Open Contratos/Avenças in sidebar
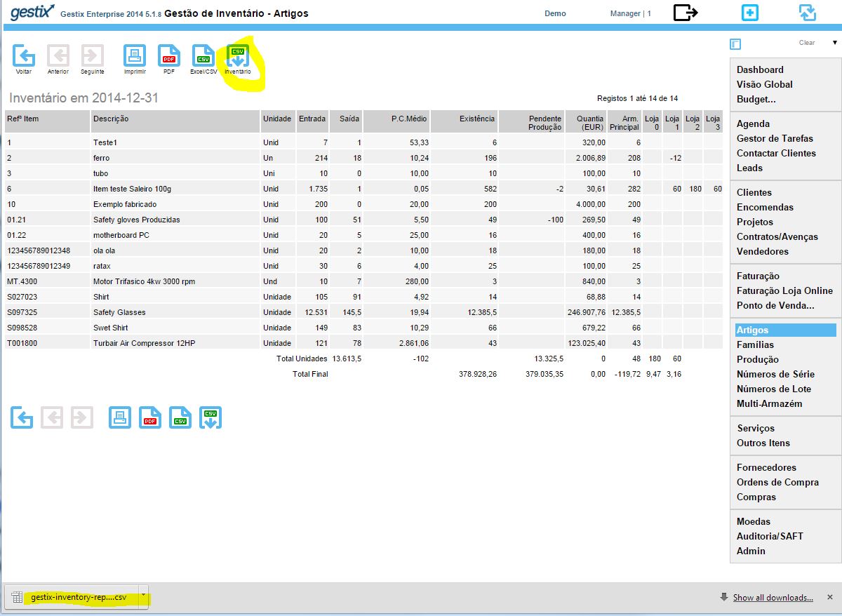This screenshot has height=616, width=842. pyautogui.click(x=777, y=236)
